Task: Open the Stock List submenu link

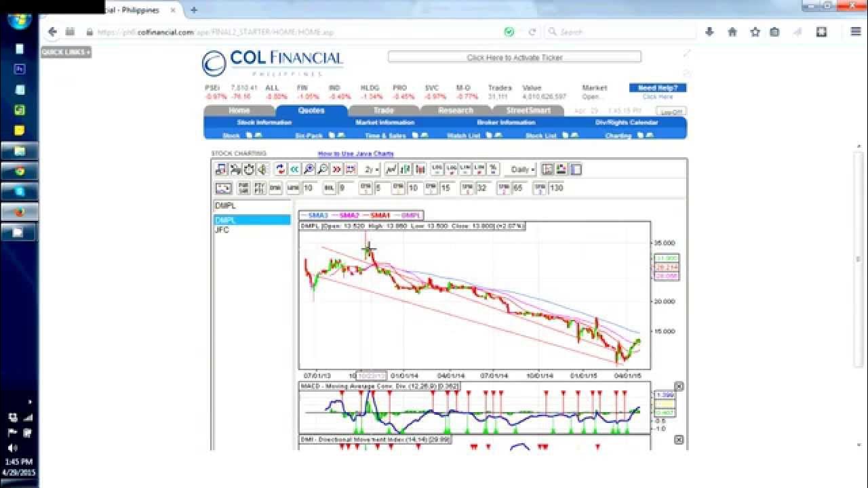Action: pyautogui.click(x=541, y=136)
